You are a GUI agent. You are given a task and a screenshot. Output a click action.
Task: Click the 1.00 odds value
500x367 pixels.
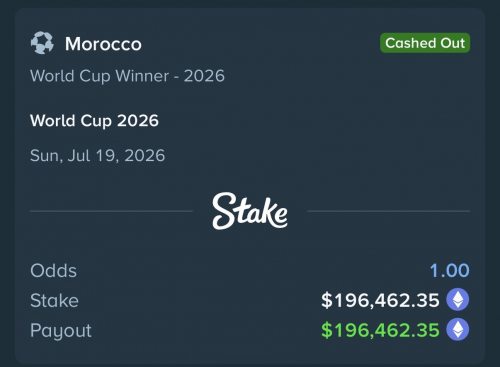pyautogui.click(x=450, y=270)
